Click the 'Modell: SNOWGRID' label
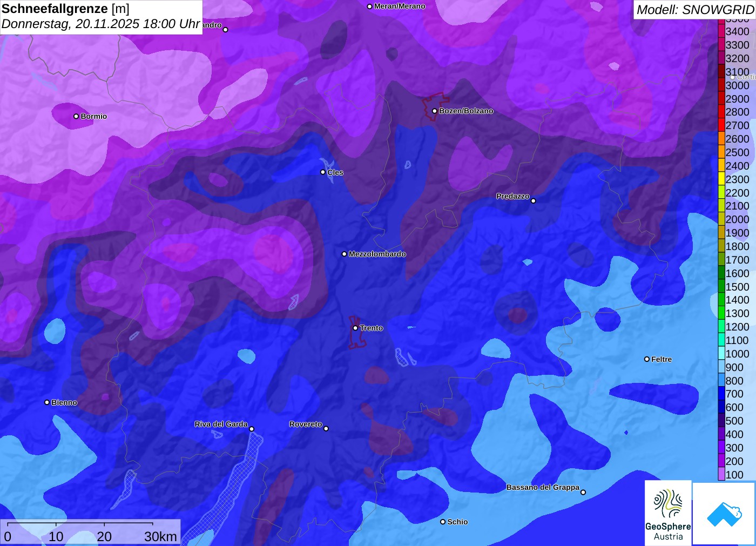This screenshot has height=546, width=756. (695, 10)
